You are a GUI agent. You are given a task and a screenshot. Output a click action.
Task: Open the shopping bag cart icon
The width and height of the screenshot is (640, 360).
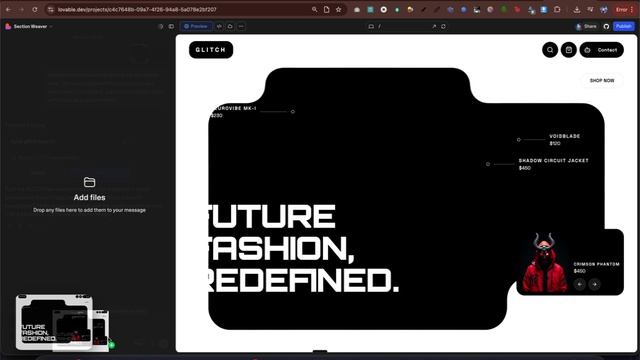click(569, 50)
